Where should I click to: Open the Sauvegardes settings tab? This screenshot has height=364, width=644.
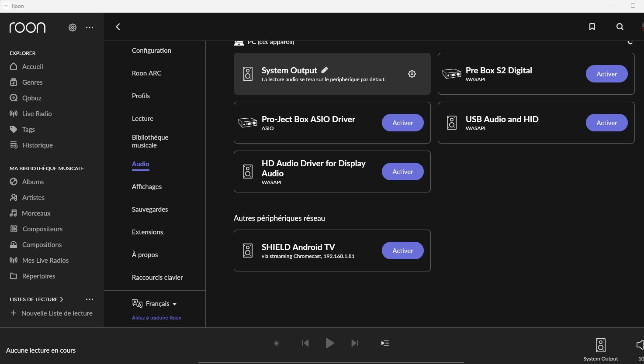(x=150, y=209)
